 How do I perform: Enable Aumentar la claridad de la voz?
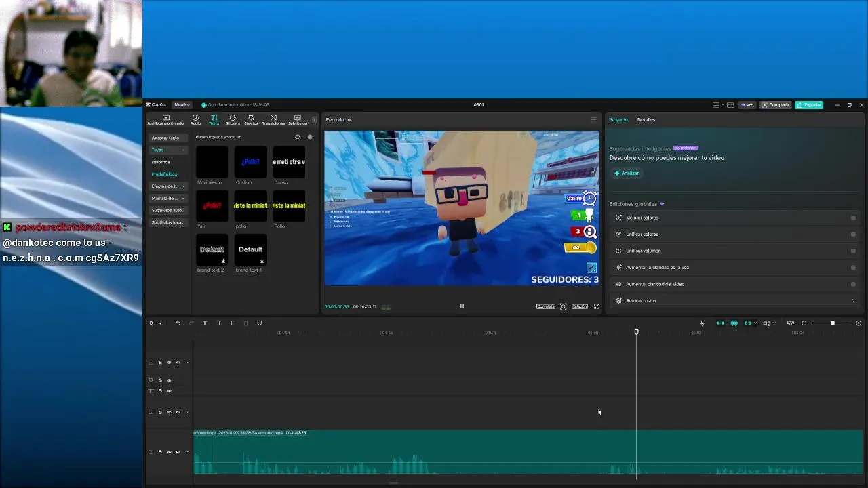pos(853,268)
